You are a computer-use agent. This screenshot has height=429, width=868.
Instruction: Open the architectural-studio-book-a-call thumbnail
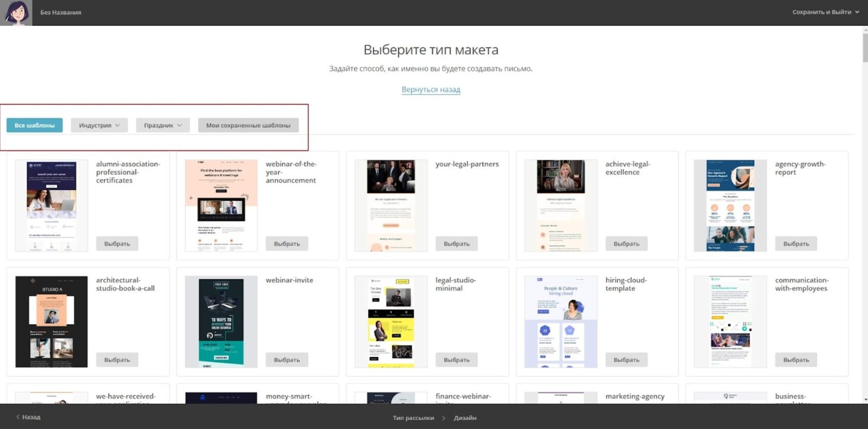(x=52, y=322)
